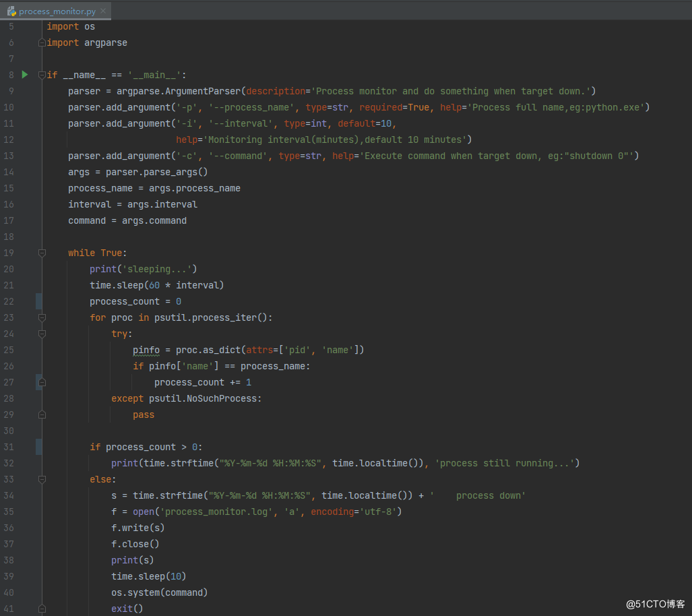Collapse the try block at line 24
This screenshot has width=692, height=616.
[x=42, y=334]
